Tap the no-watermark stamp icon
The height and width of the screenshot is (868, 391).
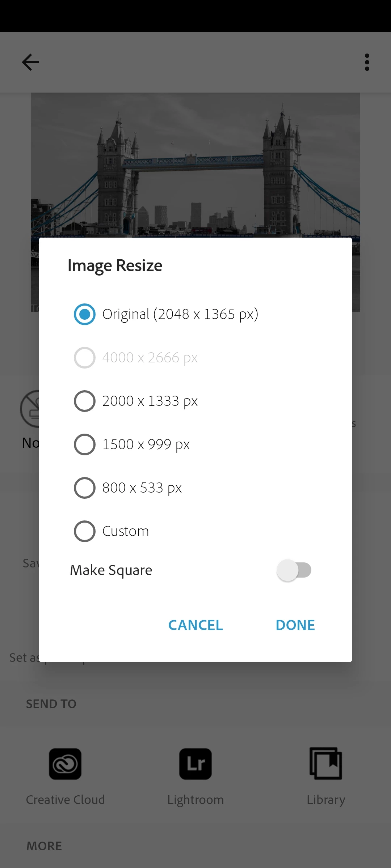[x=30, y=409]
